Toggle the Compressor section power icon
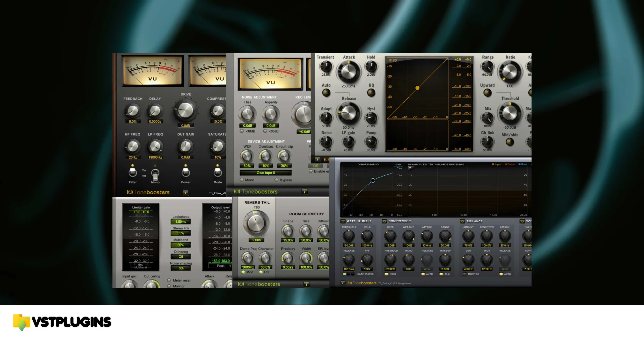 click(x=384, y=221)
